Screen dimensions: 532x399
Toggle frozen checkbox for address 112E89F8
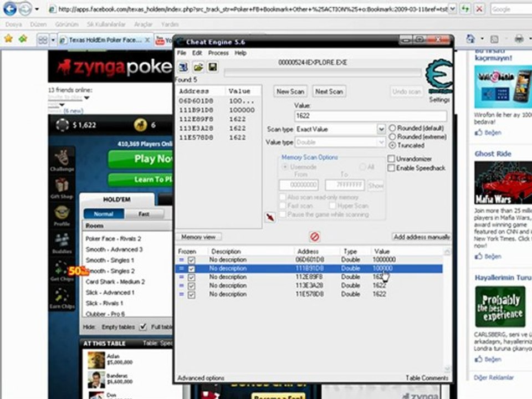pos(191,278)
